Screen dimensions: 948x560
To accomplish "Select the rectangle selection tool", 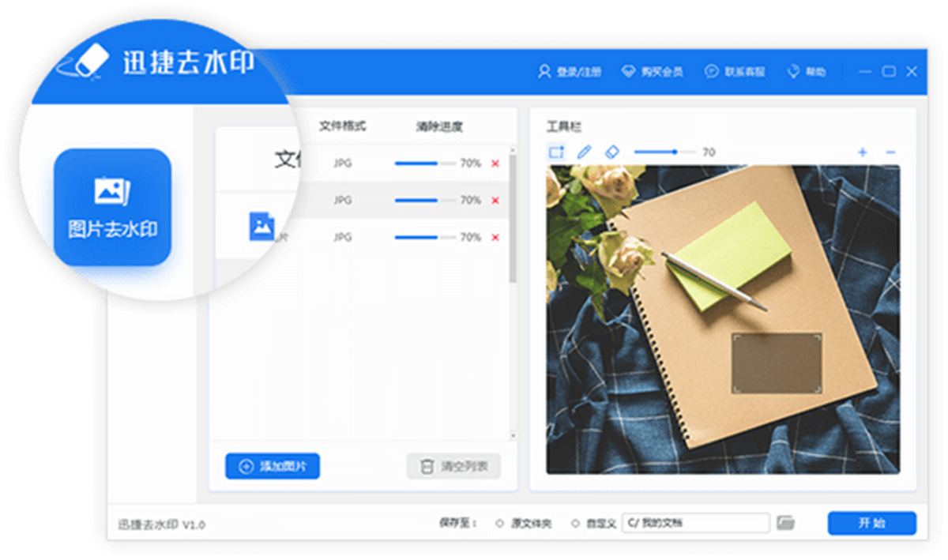I will [x=556, y=152].
